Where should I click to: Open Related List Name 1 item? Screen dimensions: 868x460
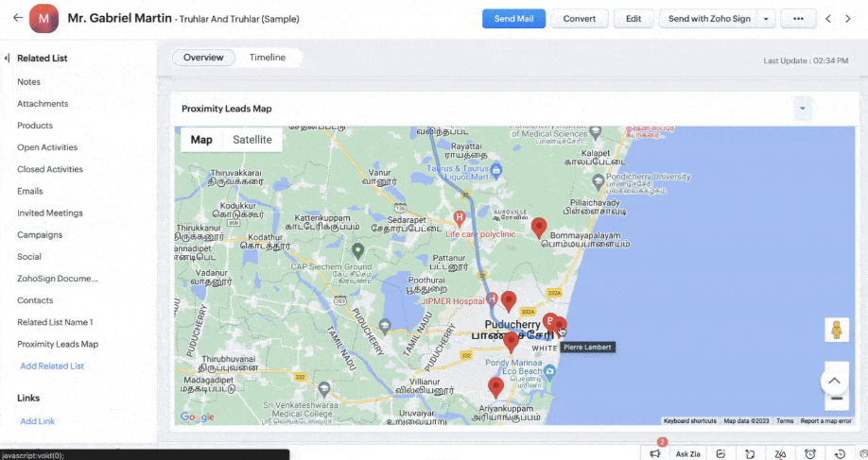point(55,322)
